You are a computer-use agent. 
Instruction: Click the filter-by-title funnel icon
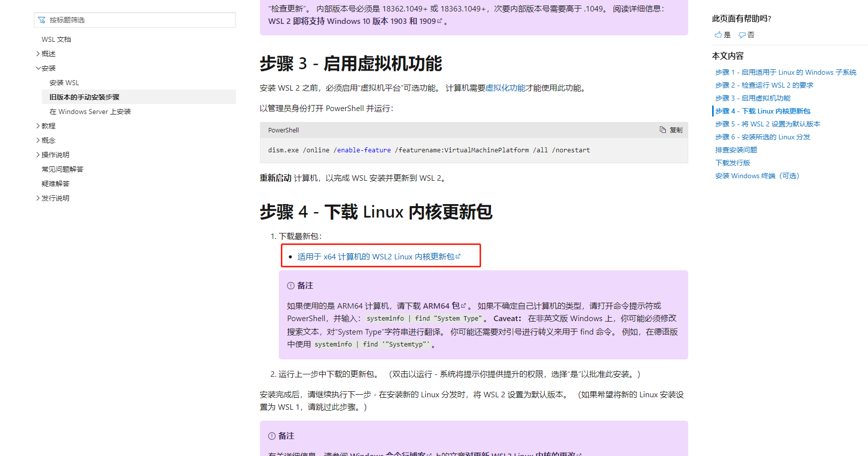pos(42,20)
